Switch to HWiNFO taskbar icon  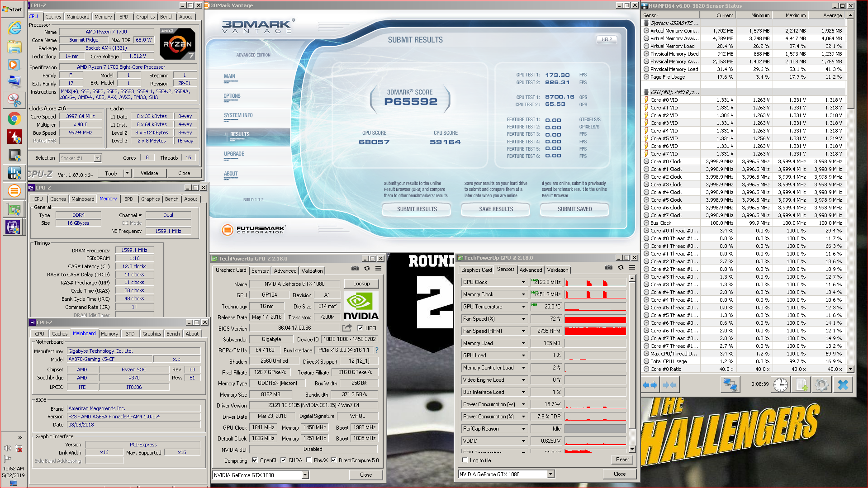point(14,172)
